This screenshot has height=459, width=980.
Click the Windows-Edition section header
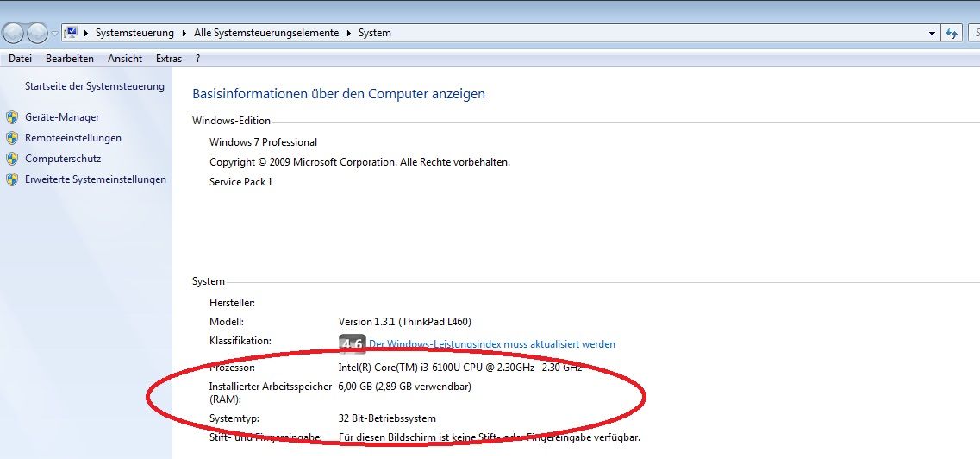(231, 121)
